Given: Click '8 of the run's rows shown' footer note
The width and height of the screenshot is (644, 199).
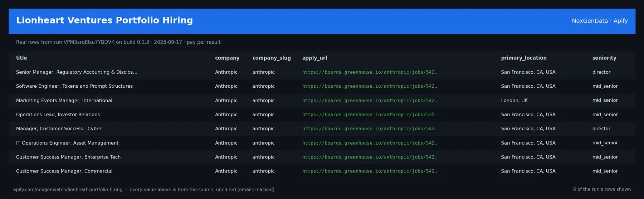Looking at the screenshot, I should 602,189.
